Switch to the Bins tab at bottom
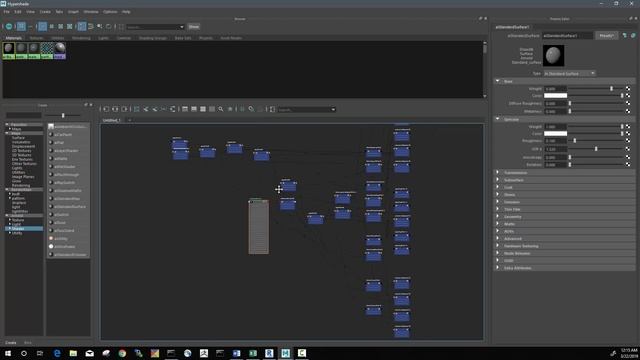 (28, 343)
